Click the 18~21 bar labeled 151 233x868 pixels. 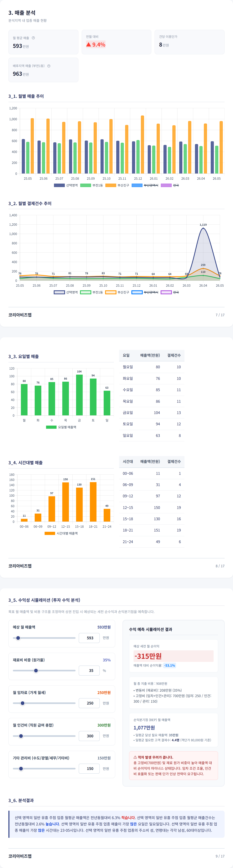[x=93, y=502]
